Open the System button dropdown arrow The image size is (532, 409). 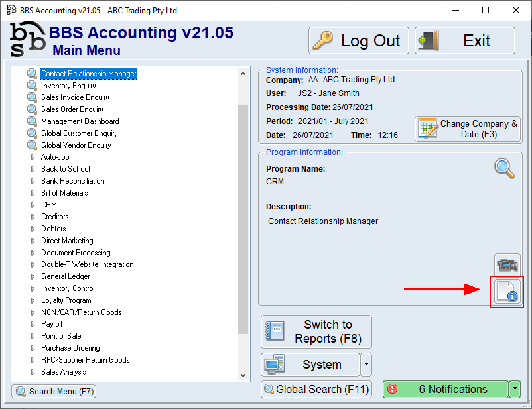(366, 365)
